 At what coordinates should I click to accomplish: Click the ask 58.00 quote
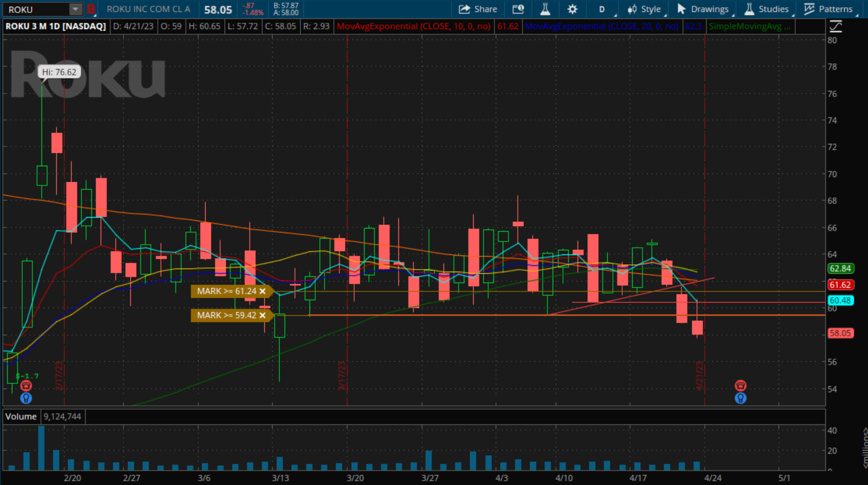[x=286, y=12]
